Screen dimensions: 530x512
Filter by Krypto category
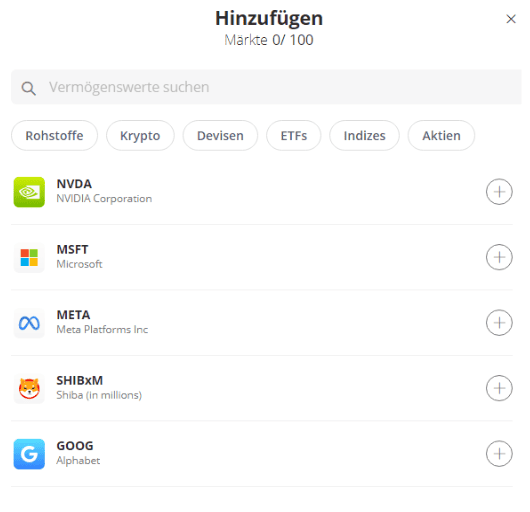pyautogui.click(x=140, y=136)
